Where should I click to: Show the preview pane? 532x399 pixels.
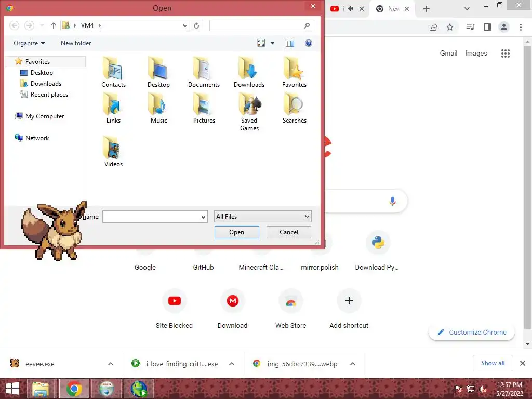[x=290, y=43]
